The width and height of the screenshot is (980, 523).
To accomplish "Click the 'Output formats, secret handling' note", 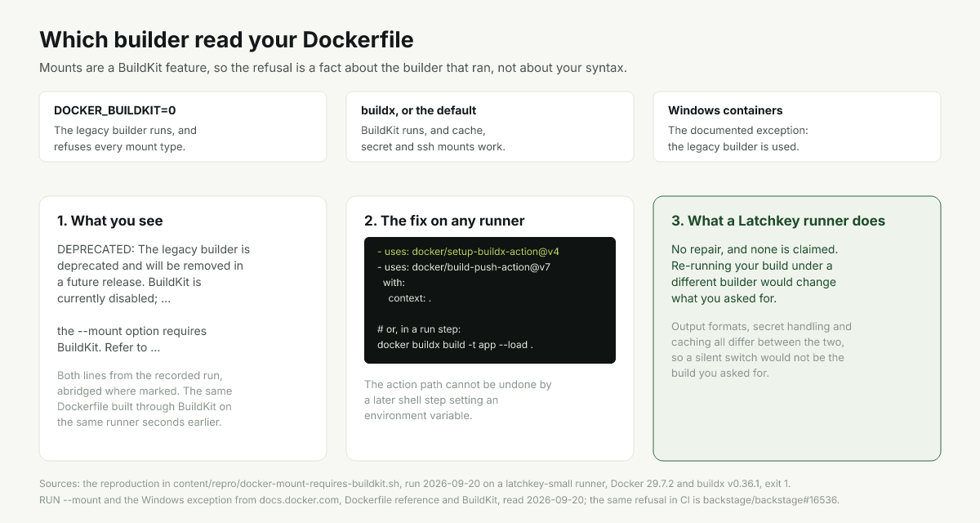I will 761,349.
